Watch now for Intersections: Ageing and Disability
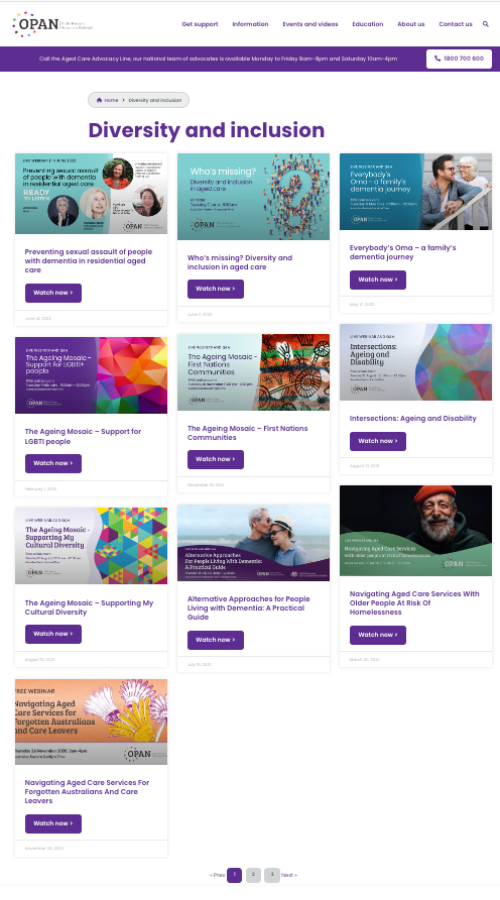 coord(378,441)
